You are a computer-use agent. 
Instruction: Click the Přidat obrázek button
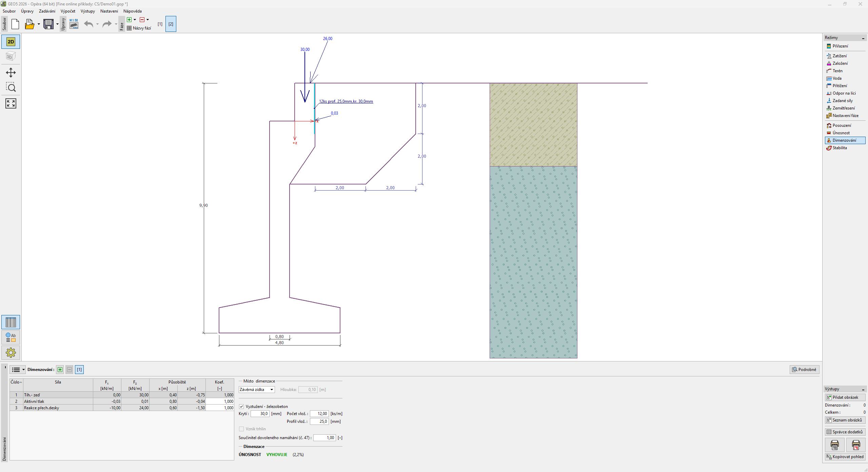(x=845, y=397)
